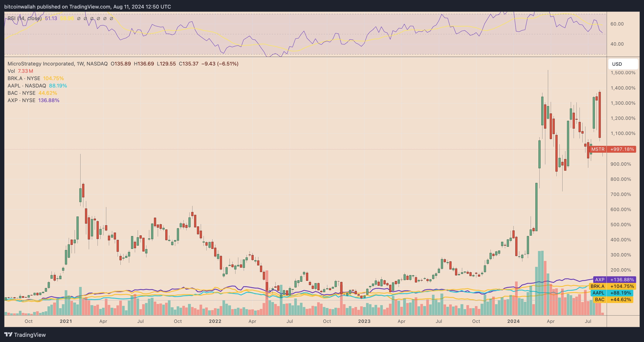
Task: Click the RSI (14, close) indicator legend
Action: coord(25,18)
